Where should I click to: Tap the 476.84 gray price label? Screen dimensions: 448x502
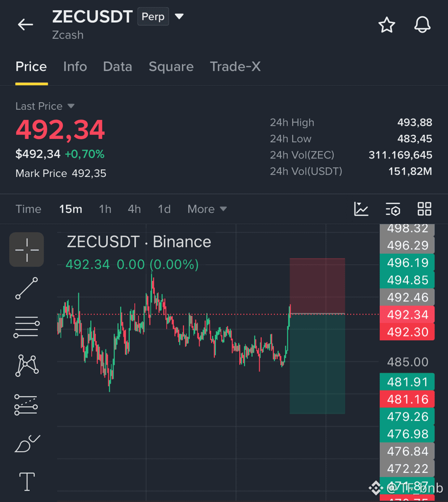pyautogui.click(x=407, y=451)
